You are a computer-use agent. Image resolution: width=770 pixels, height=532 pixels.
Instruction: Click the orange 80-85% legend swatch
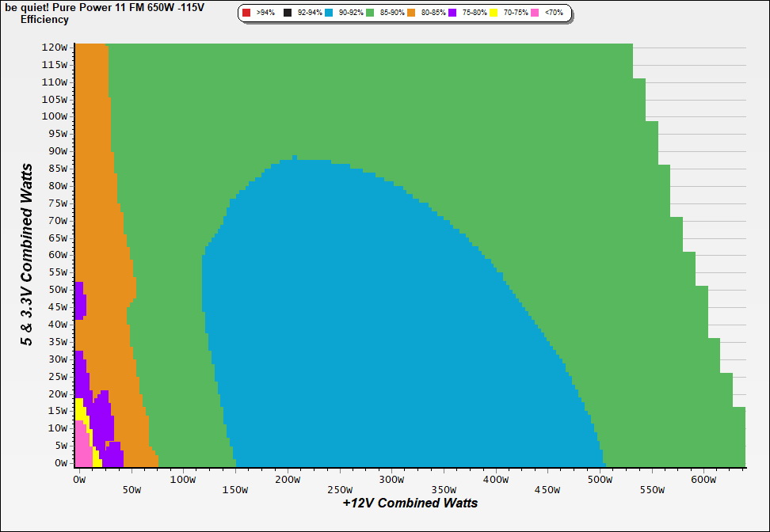411,13
